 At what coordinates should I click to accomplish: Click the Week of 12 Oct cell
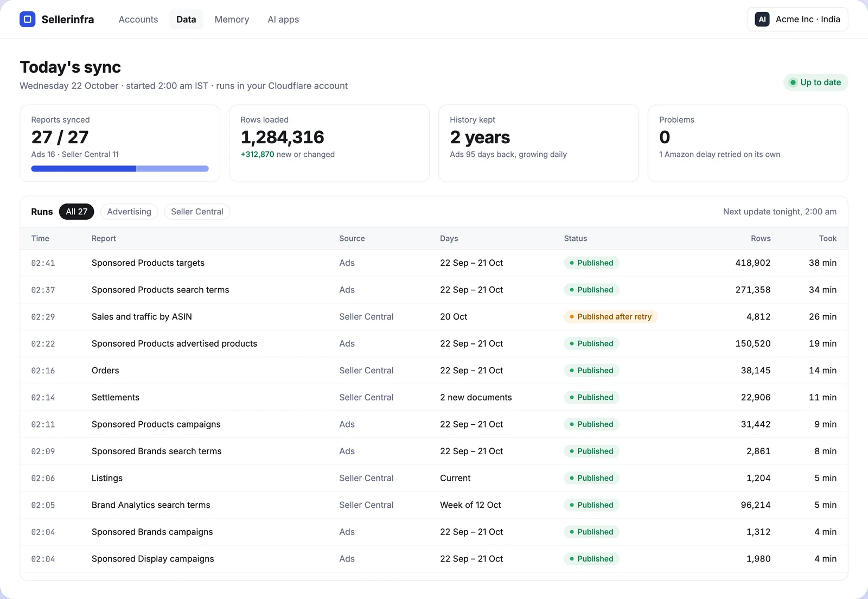(x=470, y=505)
